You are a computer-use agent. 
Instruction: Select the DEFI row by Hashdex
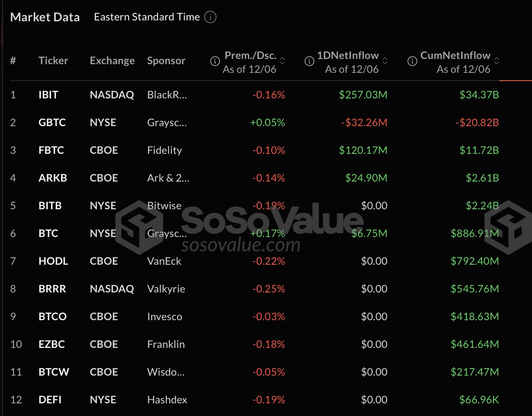[x=50, y=400]
